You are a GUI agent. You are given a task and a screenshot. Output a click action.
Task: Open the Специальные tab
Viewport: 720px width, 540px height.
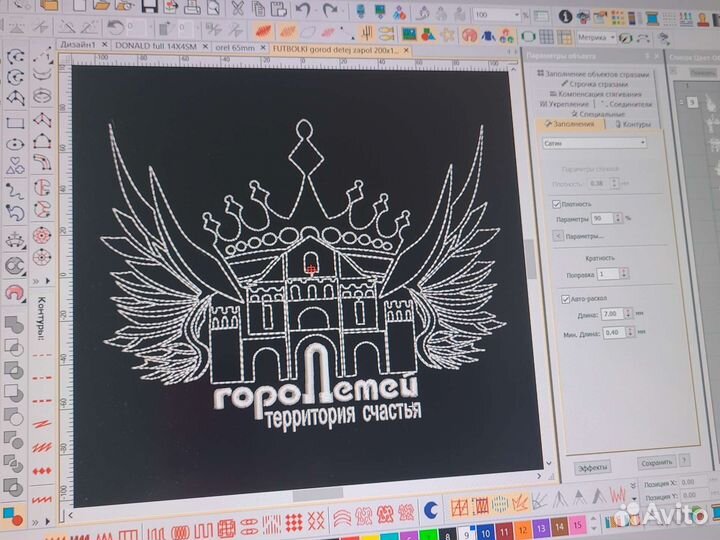click(x=597, y=114)
